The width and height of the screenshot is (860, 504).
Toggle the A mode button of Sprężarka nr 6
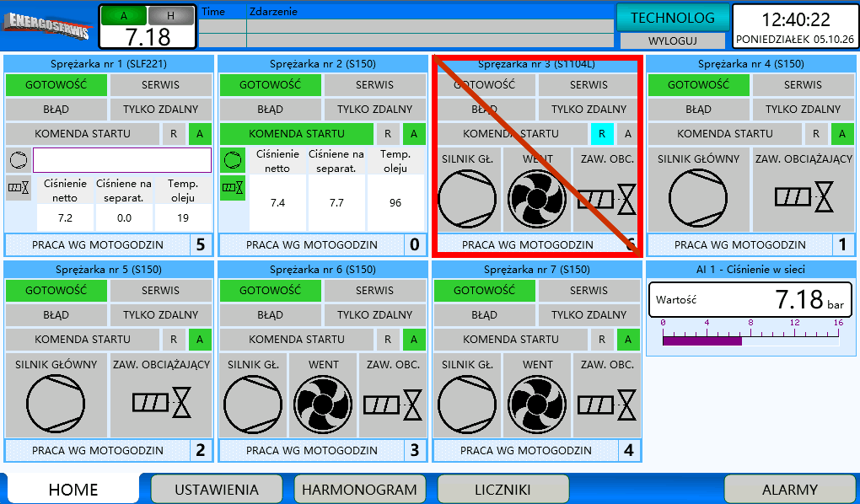(413, 340)
